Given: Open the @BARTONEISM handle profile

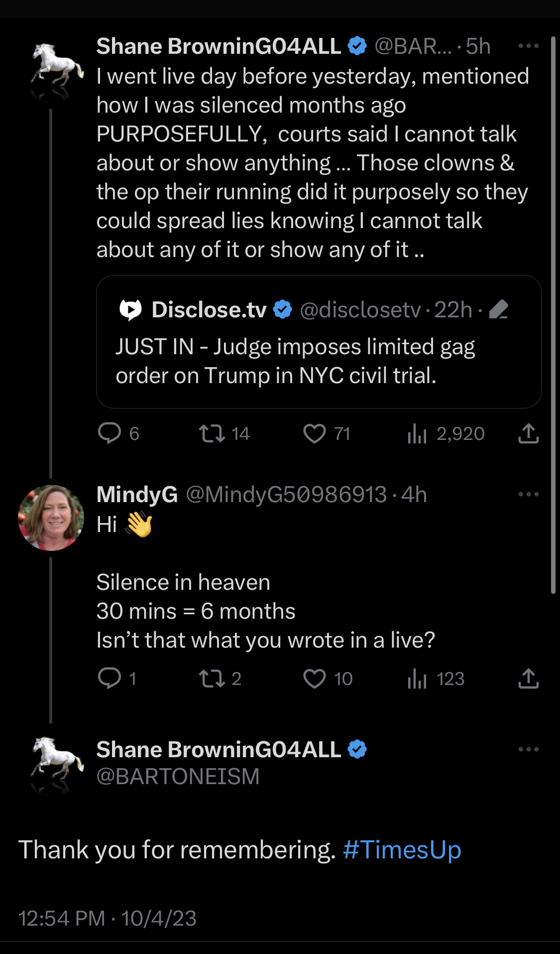Looking at the screenshot, I should 178,777.
